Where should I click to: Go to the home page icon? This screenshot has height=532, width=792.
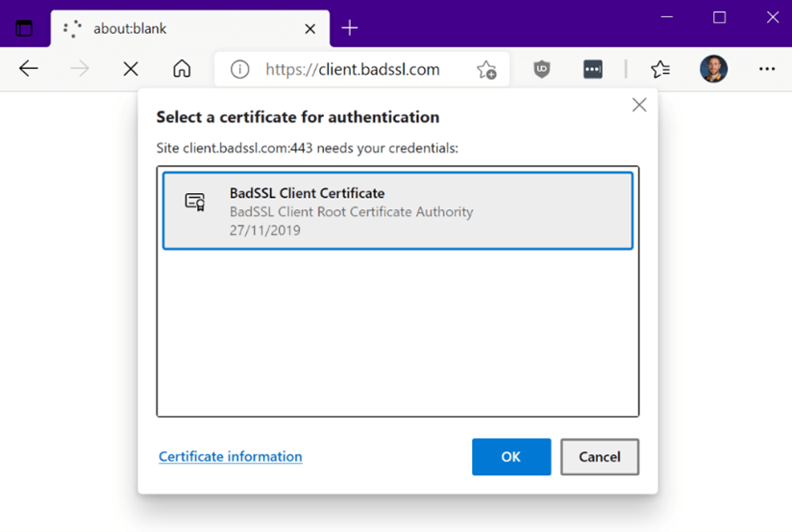[x=182, y=68]
